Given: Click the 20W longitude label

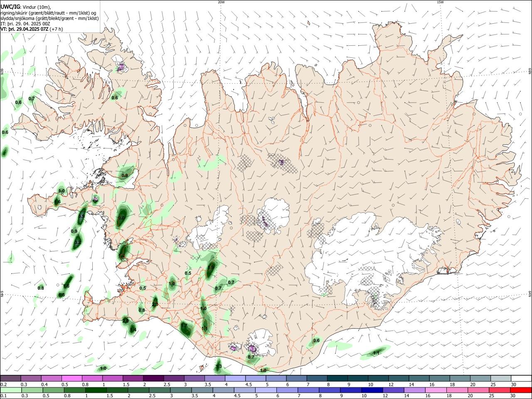Looking at the screenshot, I should click(x=221, y=2).
